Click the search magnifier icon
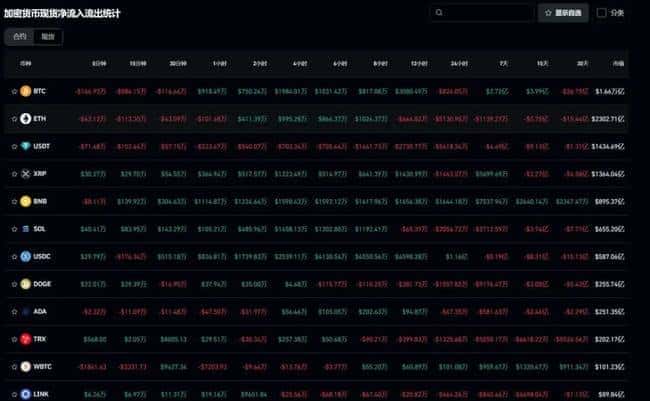Viewport: 650px width, 401px height. coord(440,13)
